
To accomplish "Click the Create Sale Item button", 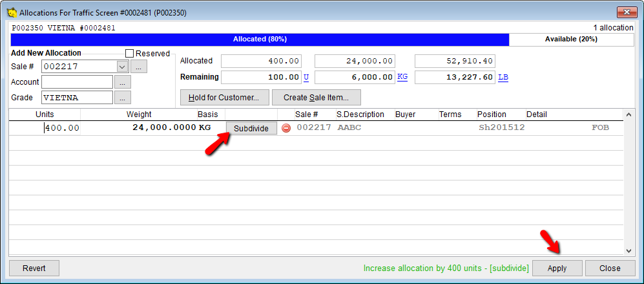I will (x=317, y=98).
